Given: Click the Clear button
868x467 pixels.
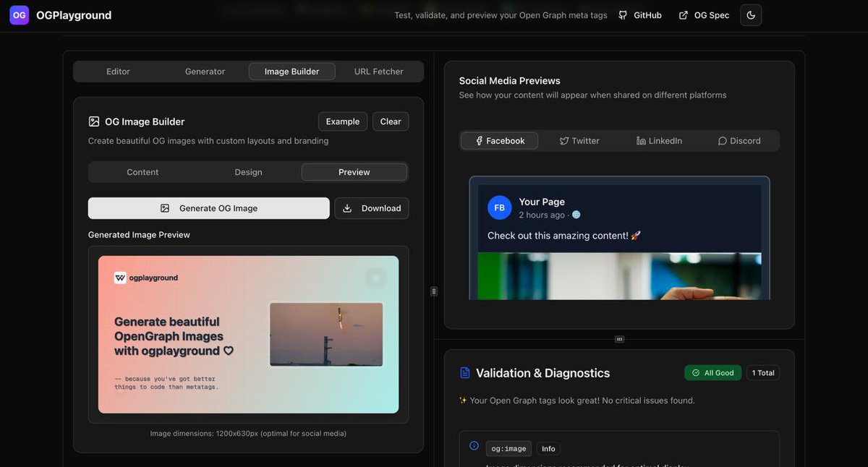Looking at the screenshot, I should pos(391,121).
